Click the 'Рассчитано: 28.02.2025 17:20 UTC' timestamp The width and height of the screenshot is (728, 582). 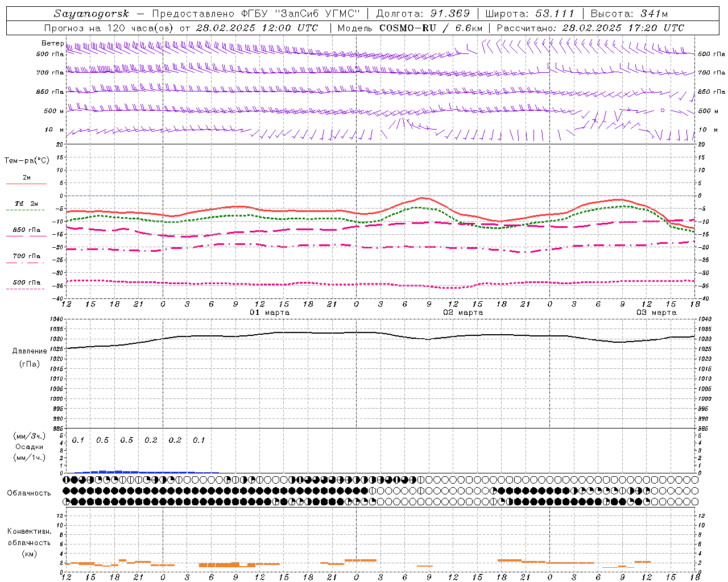[x=590, y=28]
